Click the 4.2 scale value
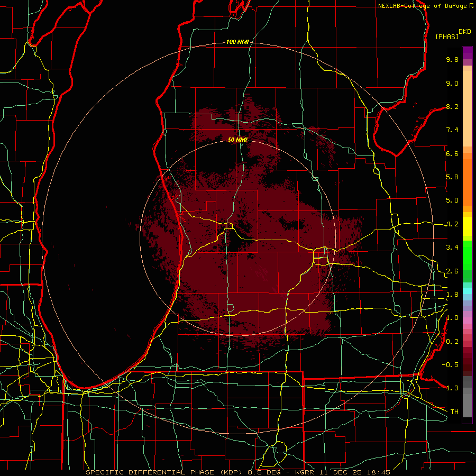Viewport: 476px width, 476px height. [452, 224]
